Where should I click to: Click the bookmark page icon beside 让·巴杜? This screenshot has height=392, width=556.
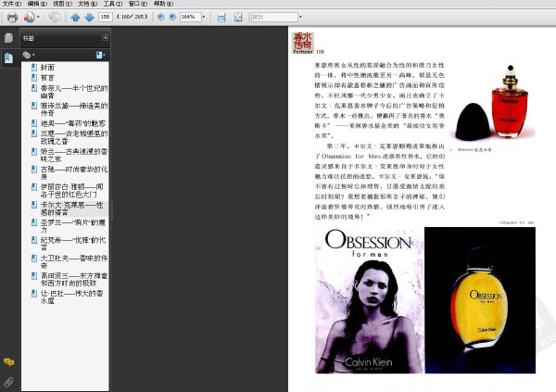(34, 294)
